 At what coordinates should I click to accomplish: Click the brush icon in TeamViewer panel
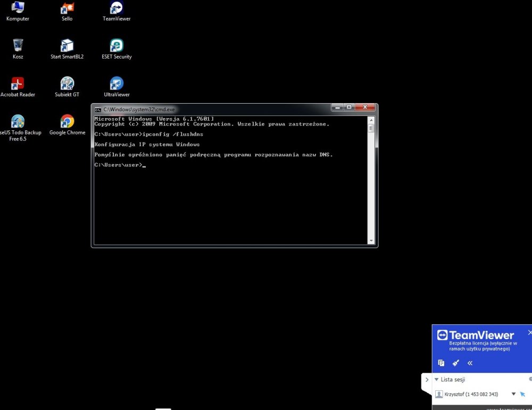tap(455, 363)
